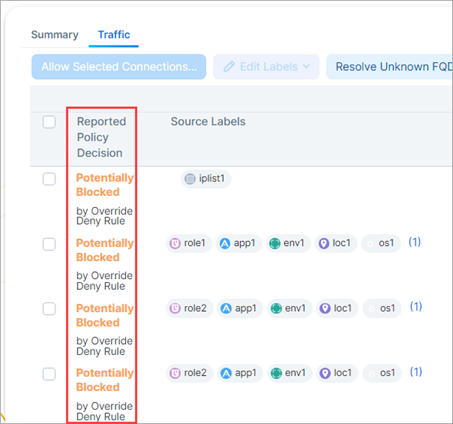
Task: Select the role1 row checkbox
Action: pos(49,244)
